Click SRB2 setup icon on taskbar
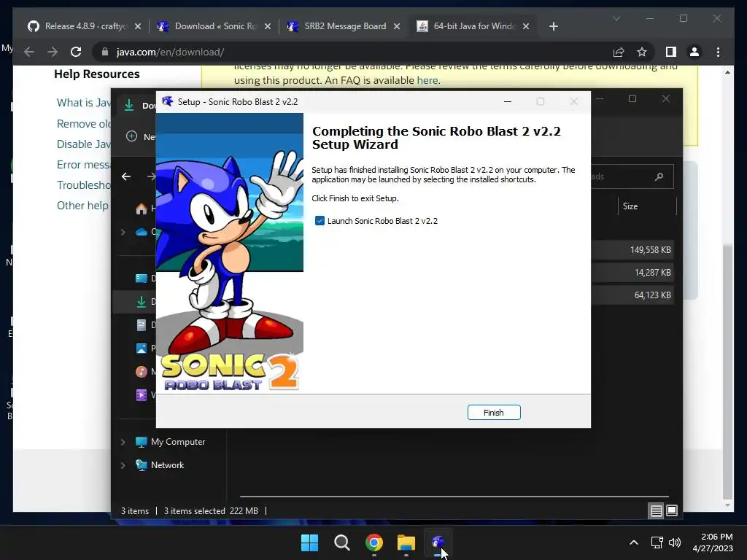This screenshot has height=560, width=747. click(x=438, y=542)
